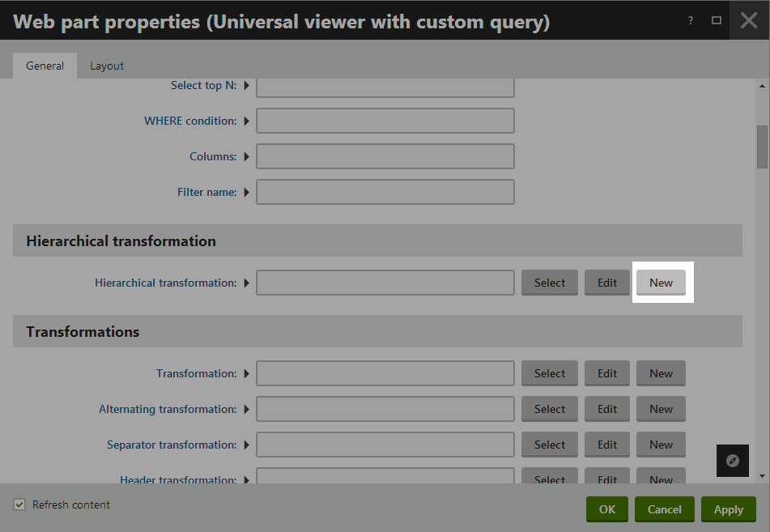Apply the web part changes
Image resolution: width=770 pixels, height=532 pixels.
click(x=728, y=509)
